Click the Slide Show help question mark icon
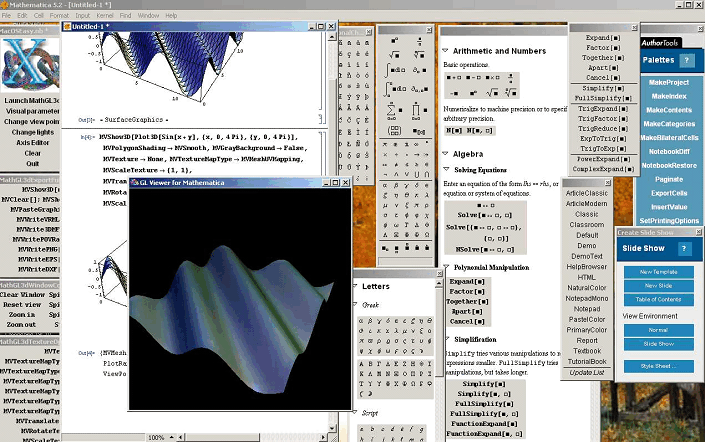Viewport: 705px width, 442px height. click(x=684, y=249)
